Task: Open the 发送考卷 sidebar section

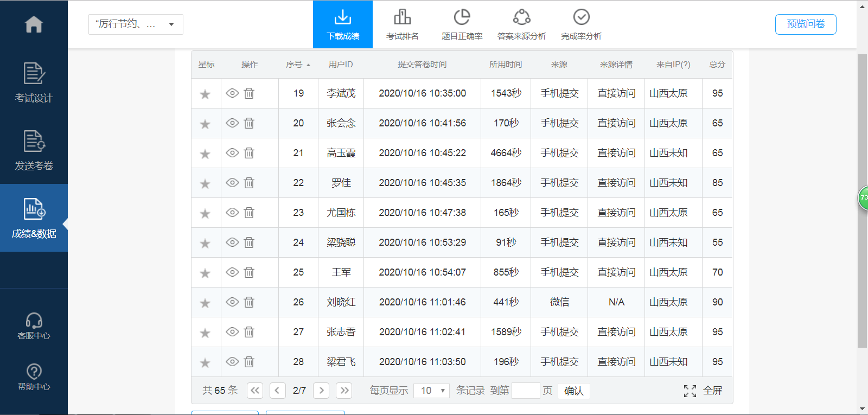Action: pyautogui.click(x=34, y=150)
